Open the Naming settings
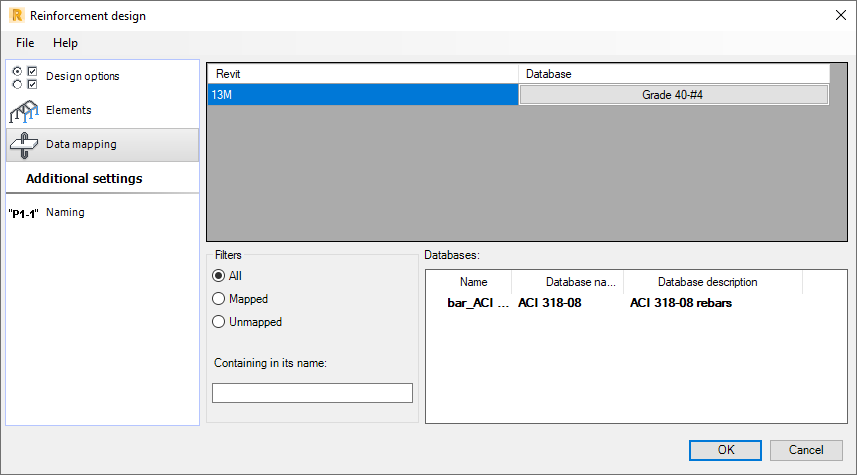Image resolution: width=857 pixels, height=475 pixels. tap(103, 213)
